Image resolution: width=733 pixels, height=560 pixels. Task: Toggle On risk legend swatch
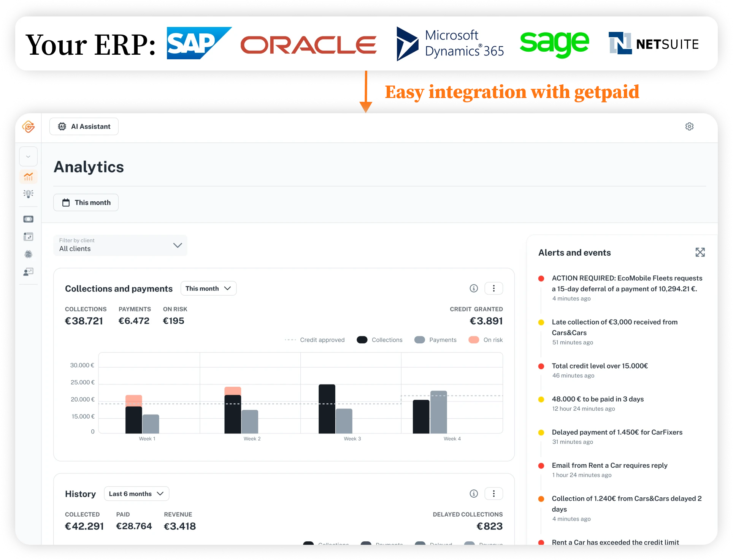(474, 340)
